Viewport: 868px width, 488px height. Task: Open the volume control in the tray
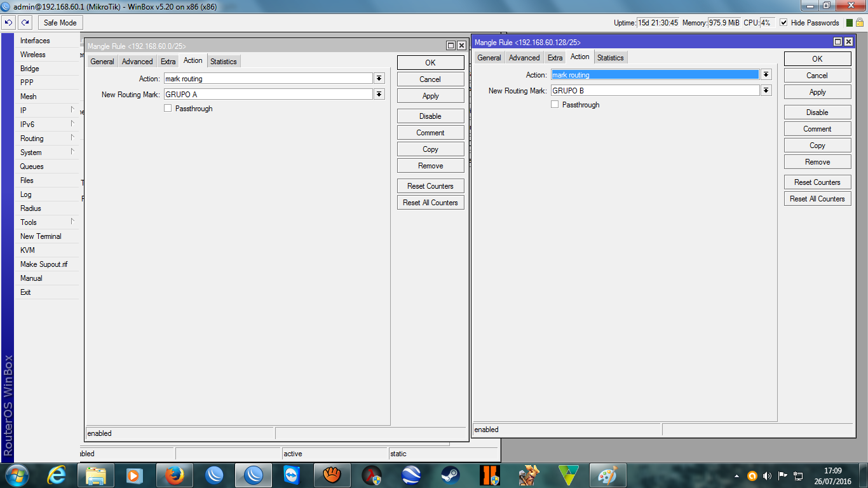(x=768, y=475)
